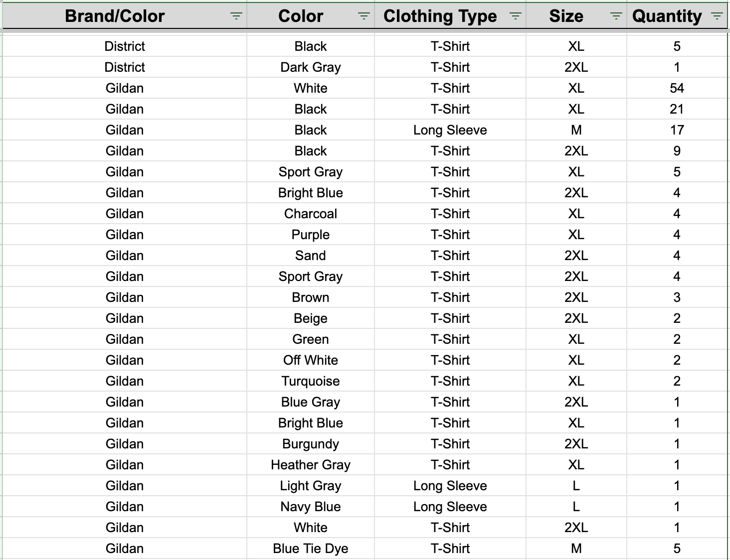Open the Color column filter icon

[x=364, y=16]
